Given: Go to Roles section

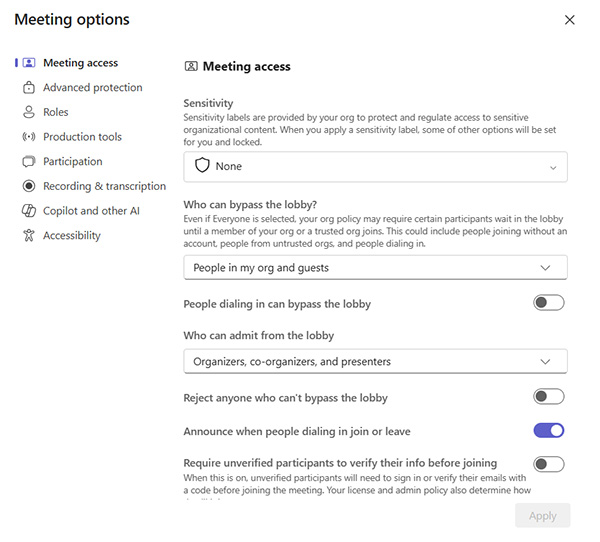Looking at the screenshot, I should coord(55,112).
